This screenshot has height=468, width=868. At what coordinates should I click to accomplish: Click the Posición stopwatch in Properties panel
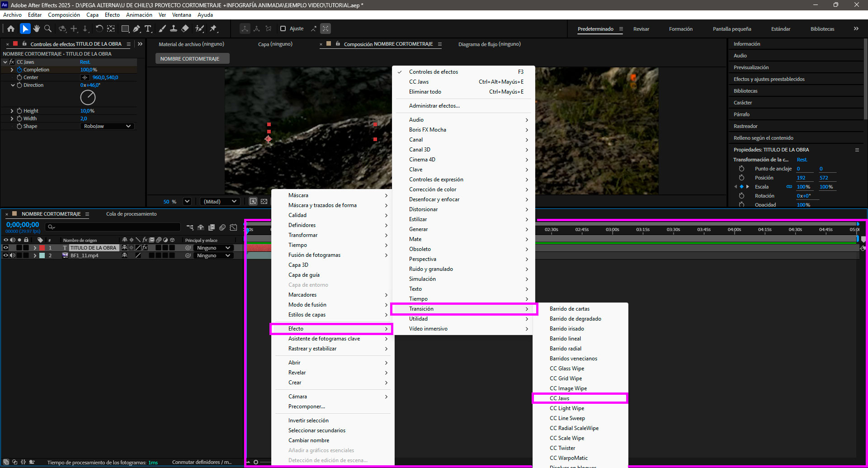(x=741, y=178)
